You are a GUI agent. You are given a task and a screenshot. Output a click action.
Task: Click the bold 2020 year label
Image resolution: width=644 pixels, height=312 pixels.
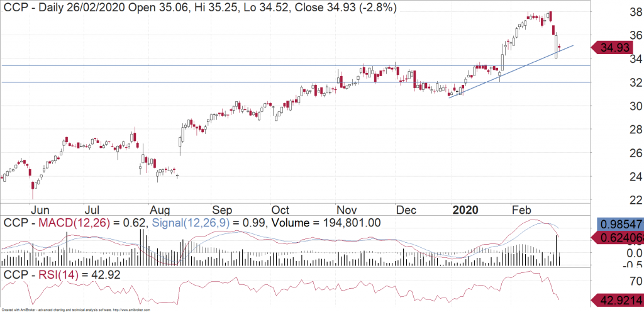click(x=467, y=209)
